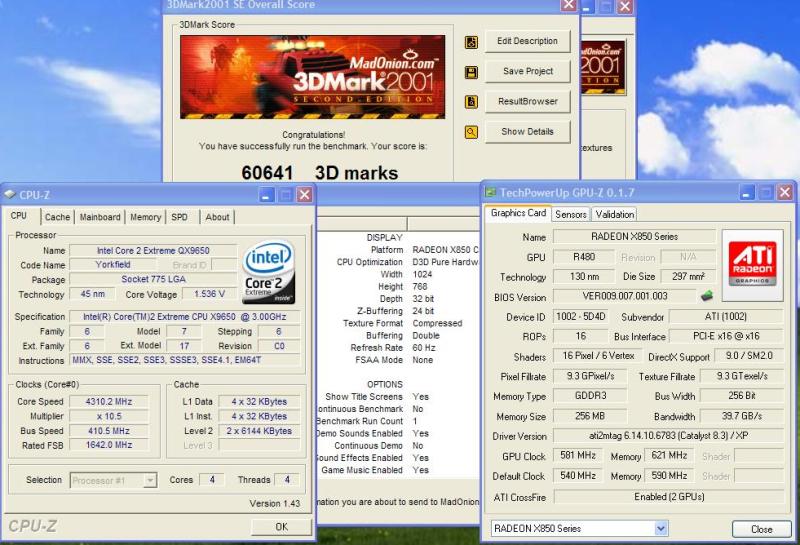
Task: Click the Platform value RADEON X850 in details
Action: click(445, 250)
